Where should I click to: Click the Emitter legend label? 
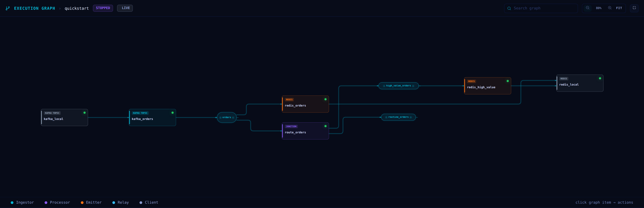(x=94, y=202)
